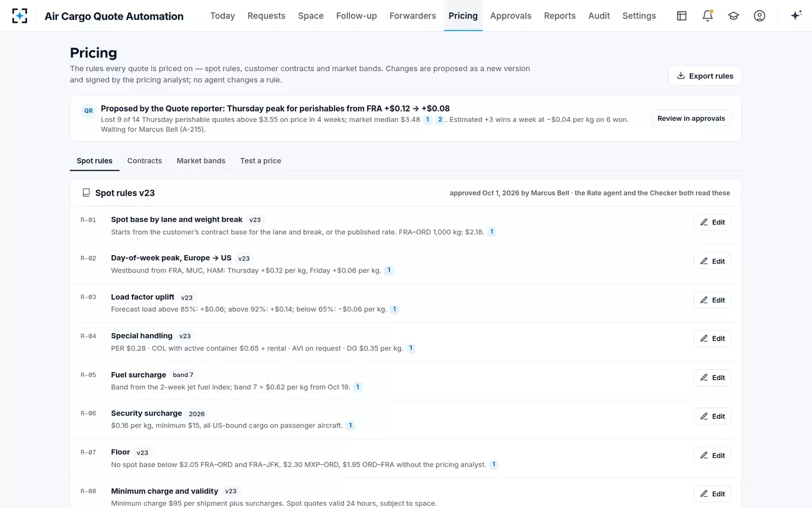Go to Approvals in top navigation
The width and height of the screenshot is (812, 508).
pyautogui.click(x=511, y=16)
